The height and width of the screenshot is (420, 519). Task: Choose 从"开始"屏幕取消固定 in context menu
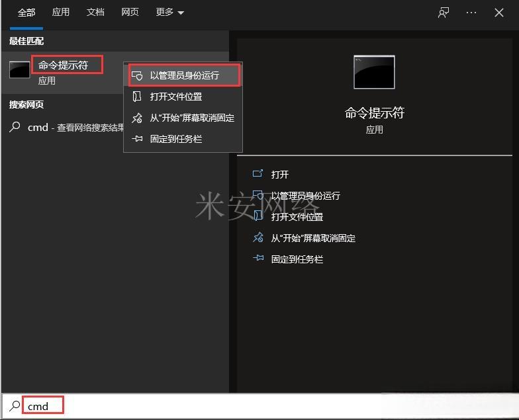click(183, 118)
